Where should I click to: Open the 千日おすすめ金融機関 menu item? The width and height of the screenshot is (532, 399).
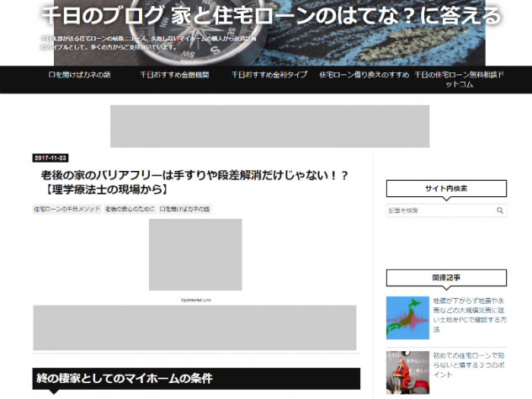click(x=175, y=75)
